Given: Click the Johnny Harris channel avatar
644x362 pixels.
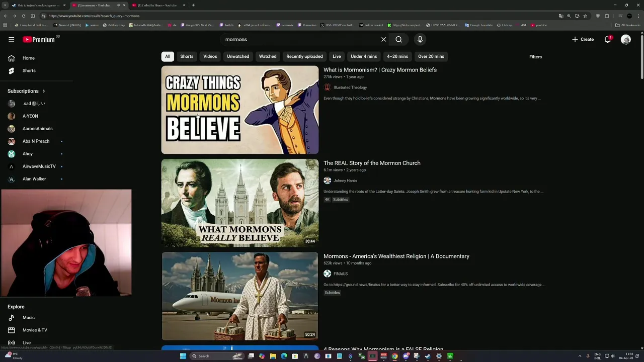Looking at the screenshot, I should coord(327,180).
